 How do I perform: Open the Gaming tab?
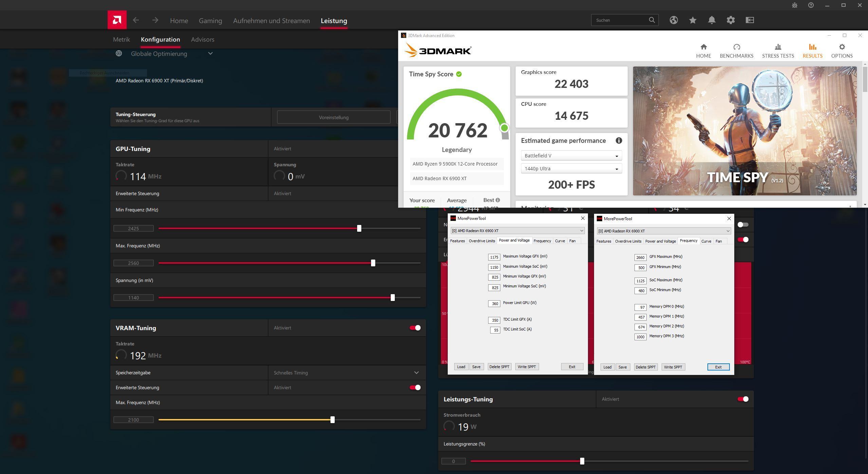pos(210,21)
